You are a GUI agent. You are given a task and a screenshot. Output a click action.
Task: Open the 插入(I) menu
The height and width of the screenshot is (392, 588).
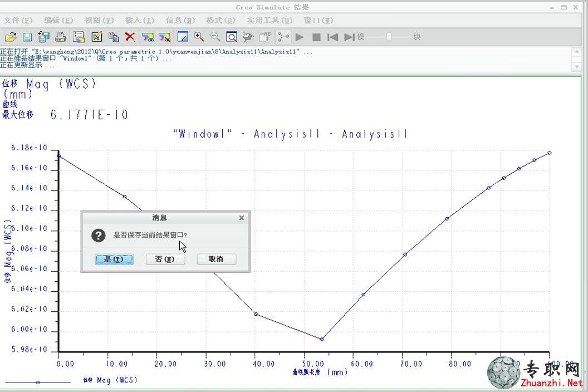[x=139, y=20]
